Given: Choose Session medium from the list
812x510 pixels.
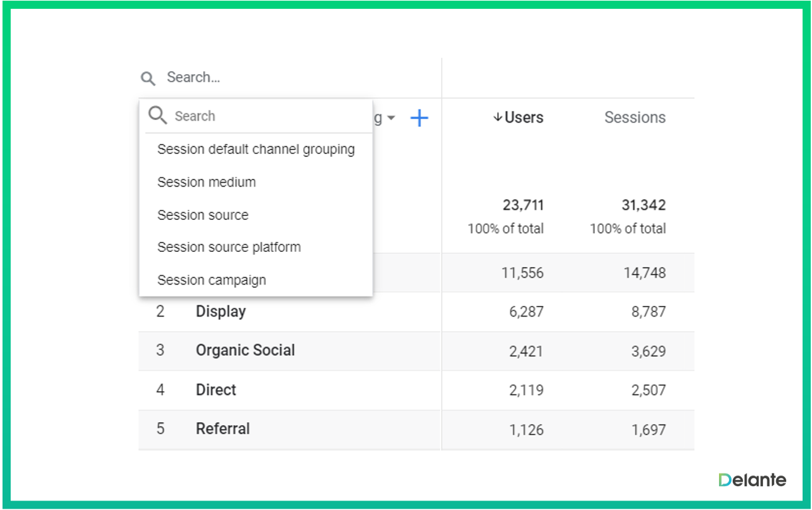Looking at the screenshot, I should pos(206,182).
